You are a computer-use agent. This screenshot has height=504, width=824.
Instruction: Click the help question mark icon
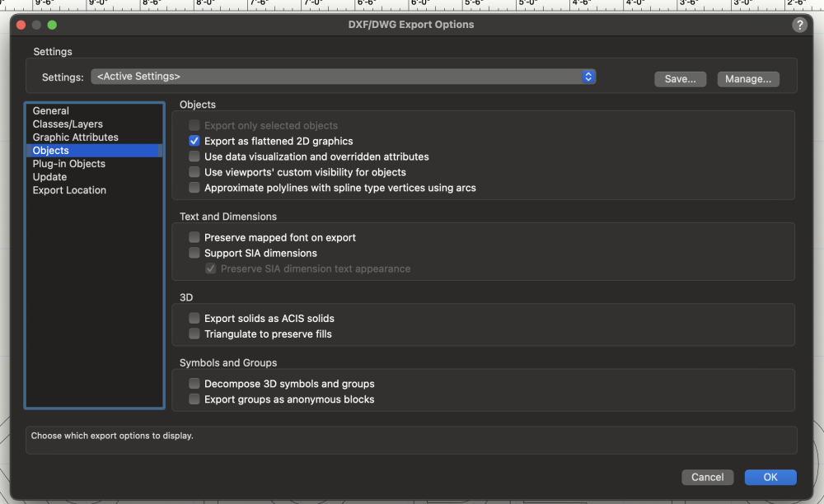(799, 25)
